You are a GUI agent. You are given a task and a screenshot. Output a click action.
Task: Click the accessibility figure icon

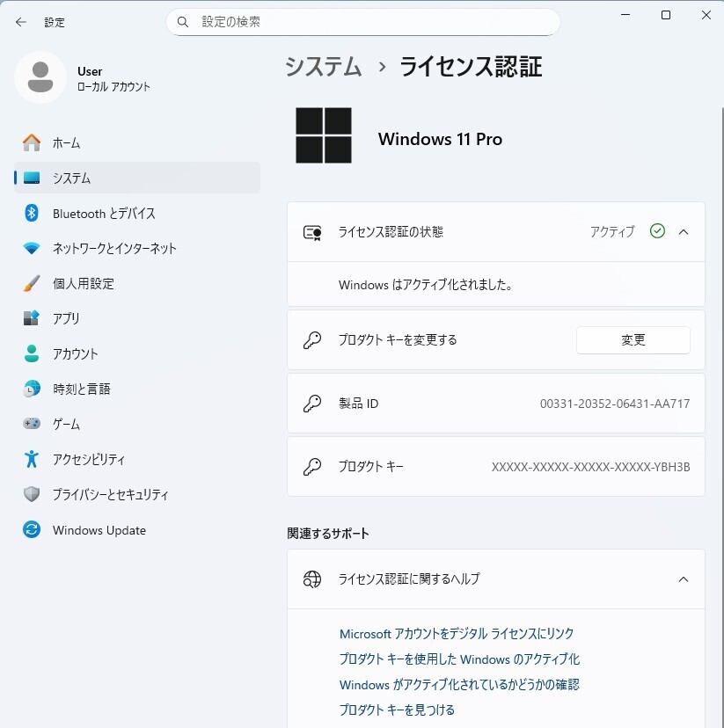pos(32,459)
